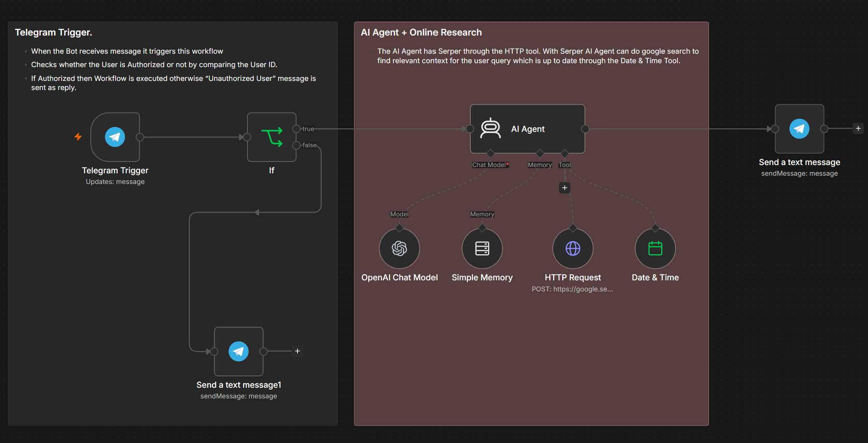The image size is (868, 443).
Task: Click the Simple Memory top diamond connector
Action: [x=482, y=228]
